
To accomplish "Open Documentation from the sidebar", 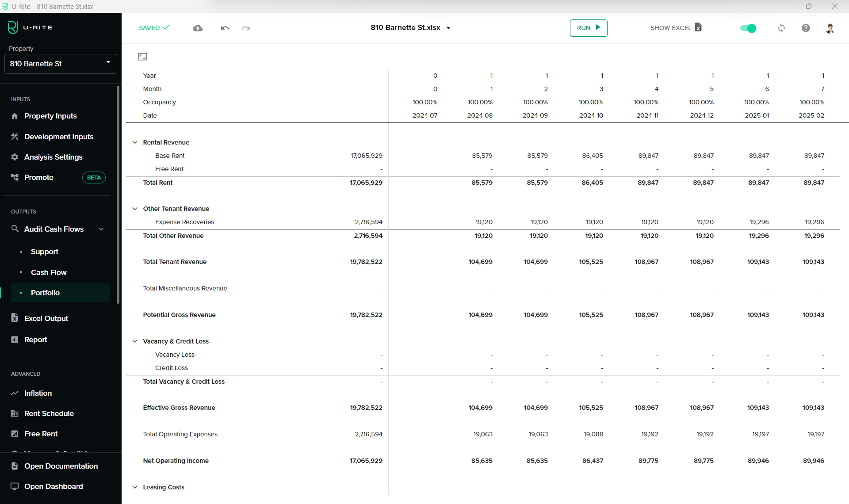I will pos(61,466).
